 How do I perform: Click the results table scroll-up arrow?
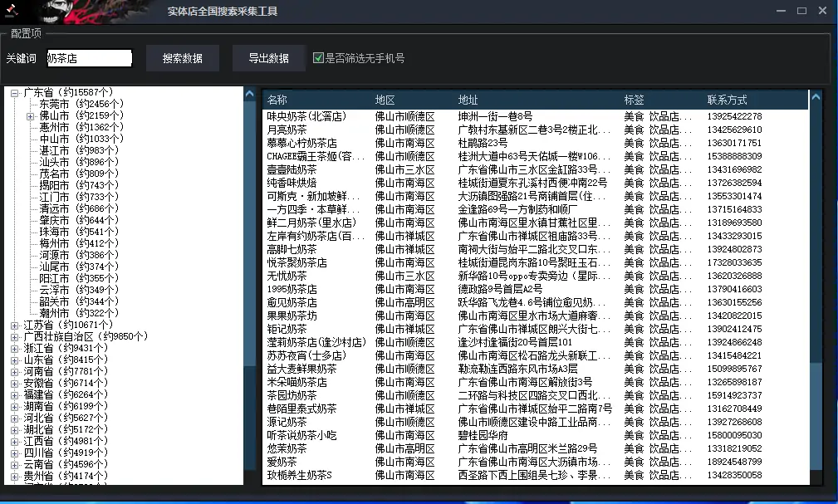click(x=816, y=97)
